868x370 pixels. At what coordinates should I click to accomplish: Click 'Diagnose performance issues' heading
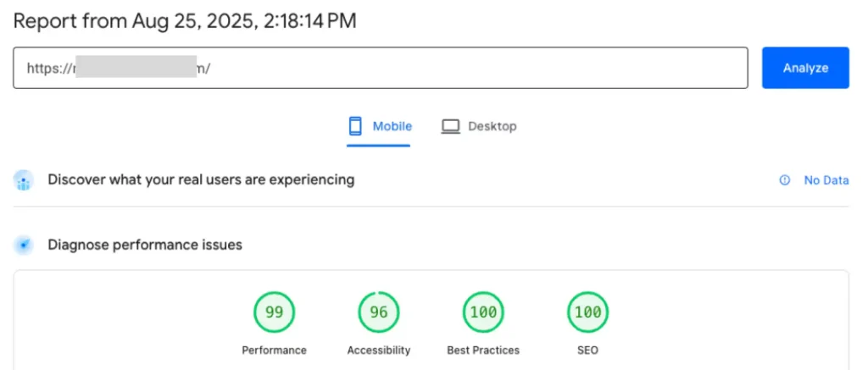[x=145, y=245]
